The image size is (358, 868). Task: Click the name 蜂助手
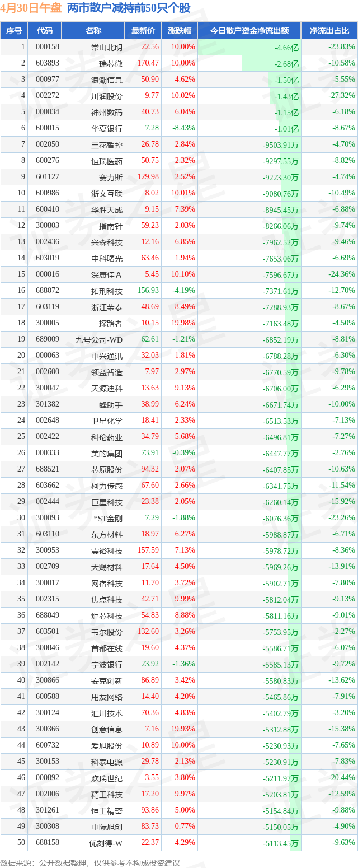click(x=111, y=404)
